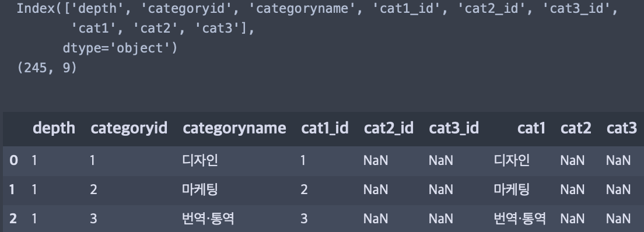
Task: Click dtype='object' output text
Action: point(120,48)
